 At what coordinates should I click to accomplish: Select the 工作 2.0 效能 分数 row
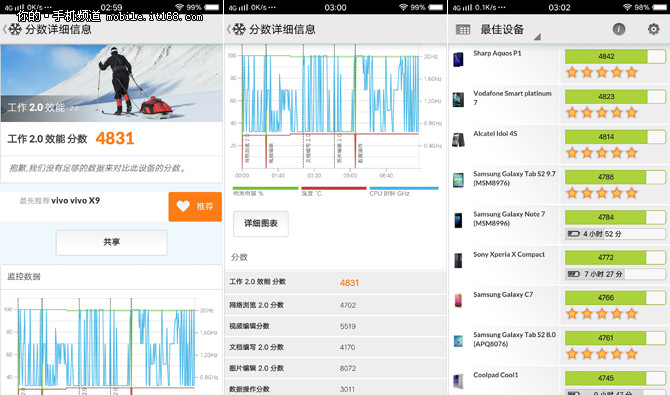coord(335,282)
